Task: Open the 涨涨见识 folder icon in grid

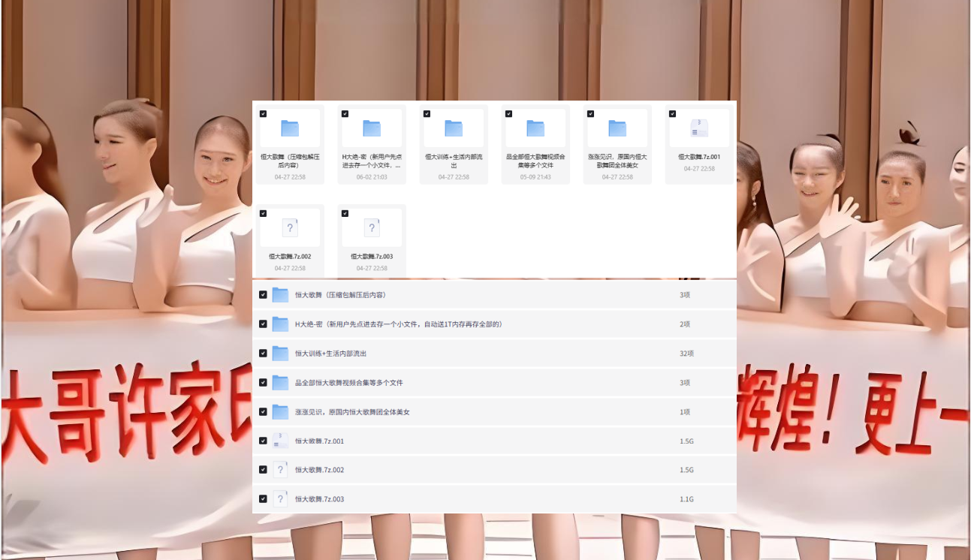Action: click(617, 128)
